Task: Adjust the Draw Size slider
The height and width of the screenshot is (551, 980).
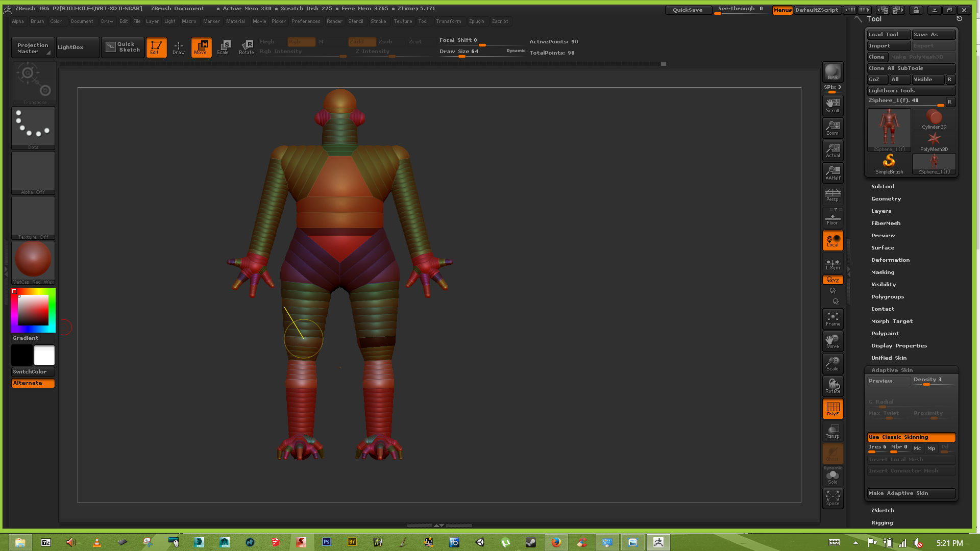Action: 462,57
